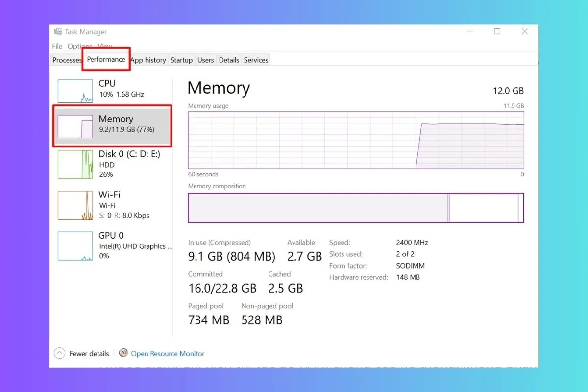
Task: Open Resource Monitor via the link
Action: tap(168, 353)
